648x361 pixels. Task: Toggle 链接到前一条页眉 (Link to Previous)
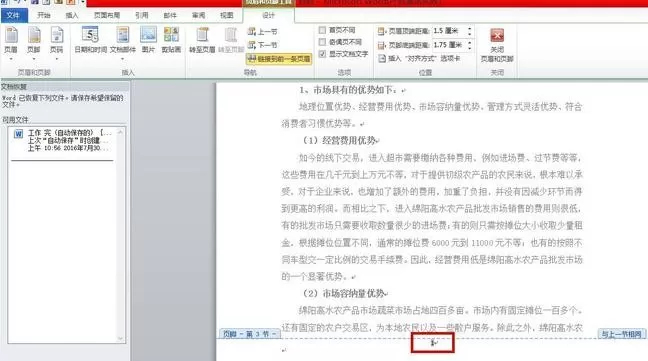coord(279,59)
